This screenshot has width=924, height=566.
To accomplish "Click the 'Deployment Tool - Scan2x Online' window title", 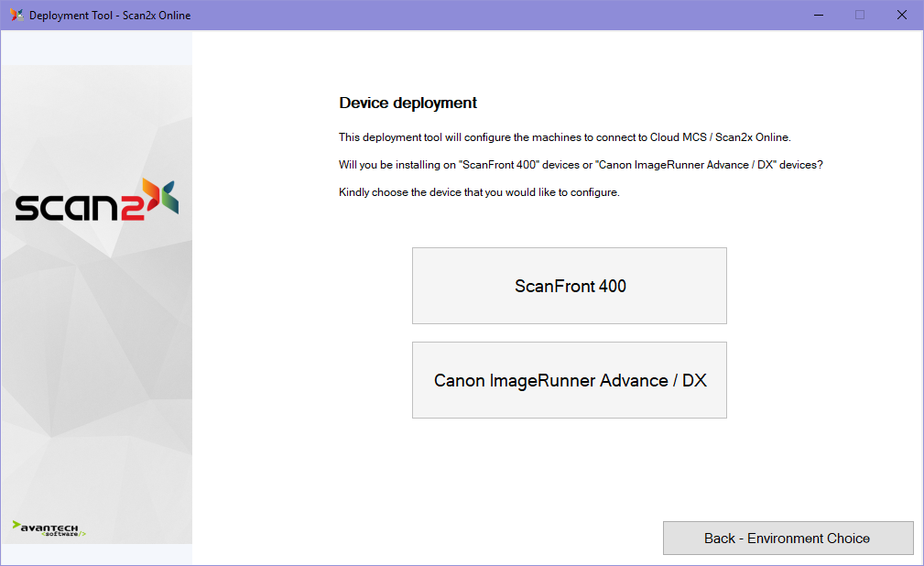I will [x=110, y=15].
